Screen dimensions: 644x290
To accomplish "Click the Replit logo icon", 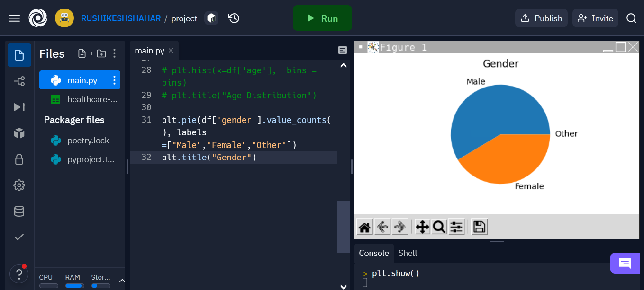I will (38, 18).
